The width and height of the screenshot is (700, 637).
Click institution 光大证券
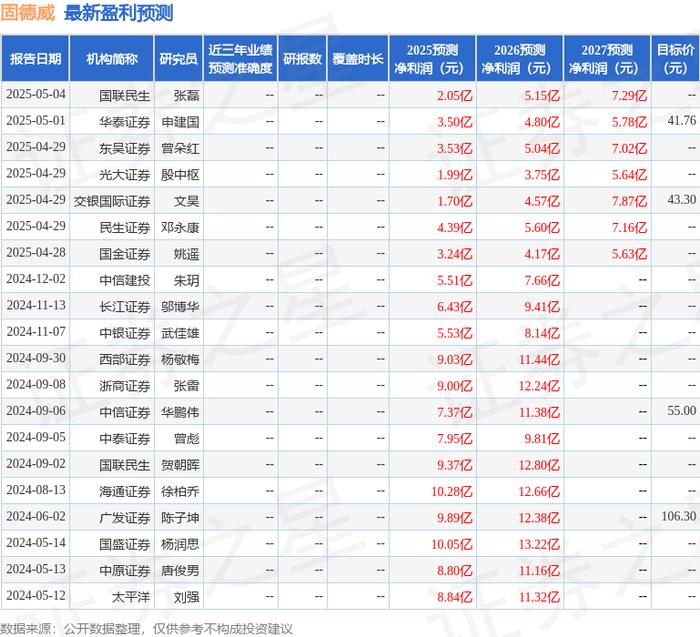click(125, 175)
